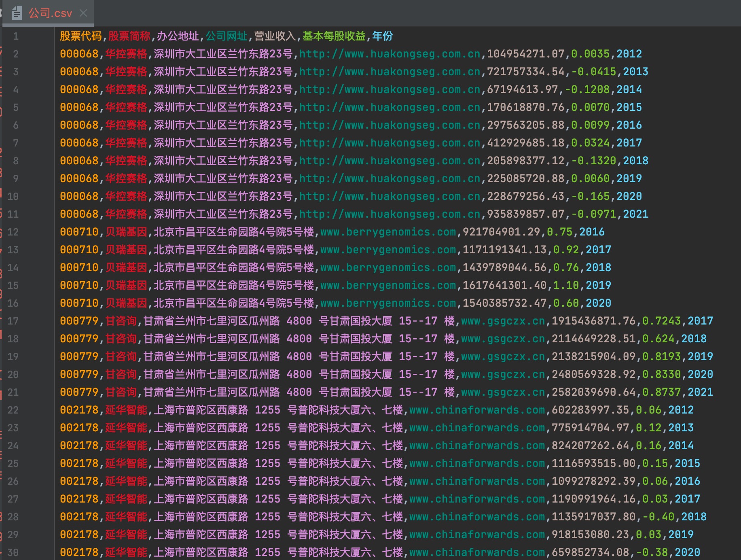Click 贝瑞基因 name on line 13

point(126,250)
